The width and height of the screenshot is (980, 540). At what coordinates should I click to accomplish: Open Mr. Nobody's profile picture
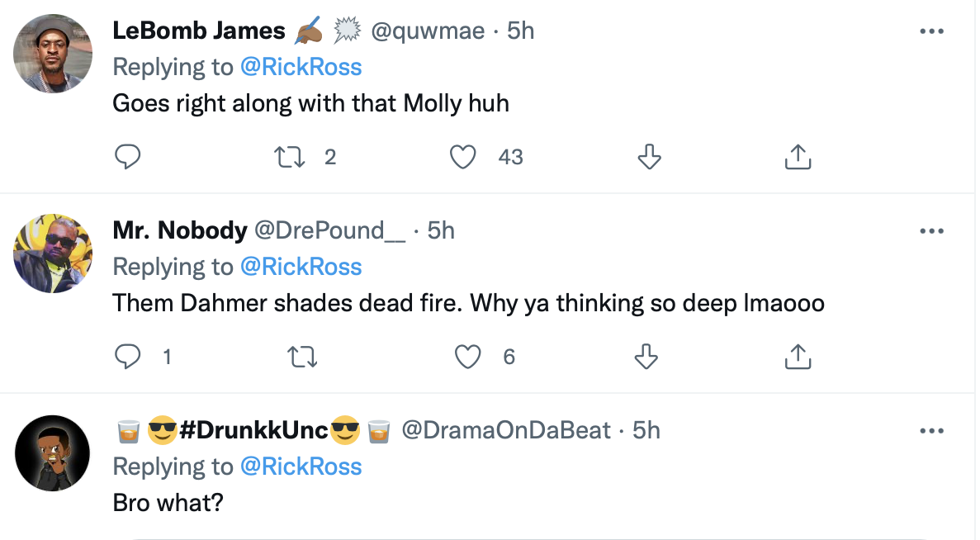52,253
